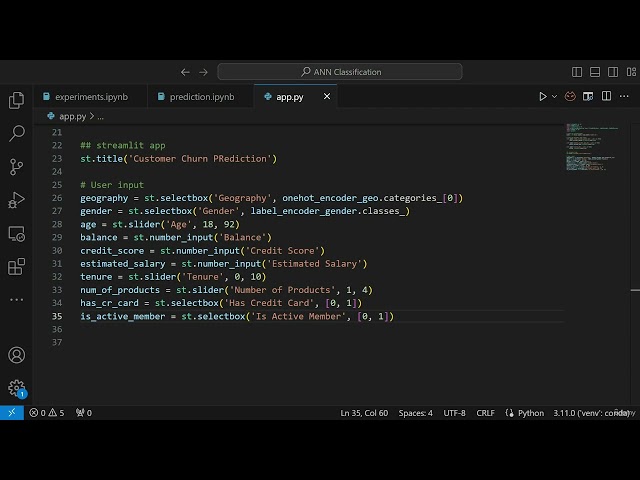Toggle the bottom panel layout icon
Screen dimensions: 640x480
595,72
